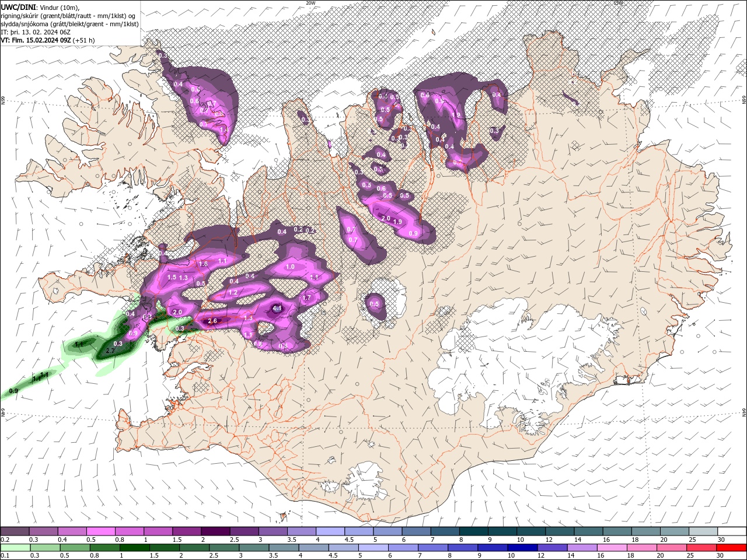The image size is (747, 560).
Task: Click the palest green 0.1 swatch in lower legend row
Action: click(15, 547)
